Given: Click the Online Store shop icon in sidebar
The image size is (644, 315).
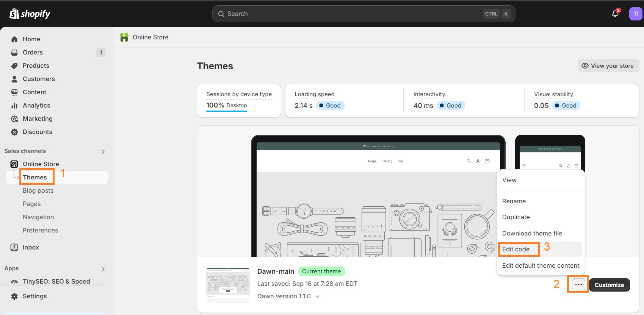Looking at the screenshot, I should pos(14,164).
